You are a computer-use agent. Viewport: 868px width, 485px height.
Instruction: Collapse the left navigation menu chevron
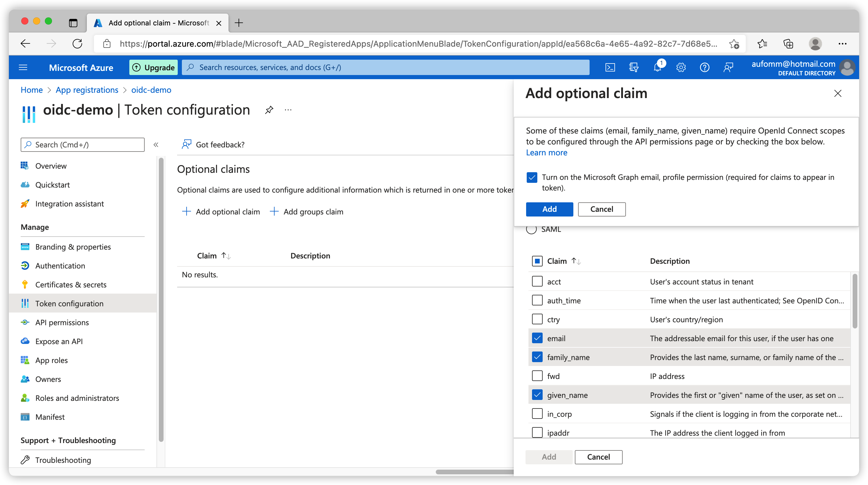click(x=156, y=145)
